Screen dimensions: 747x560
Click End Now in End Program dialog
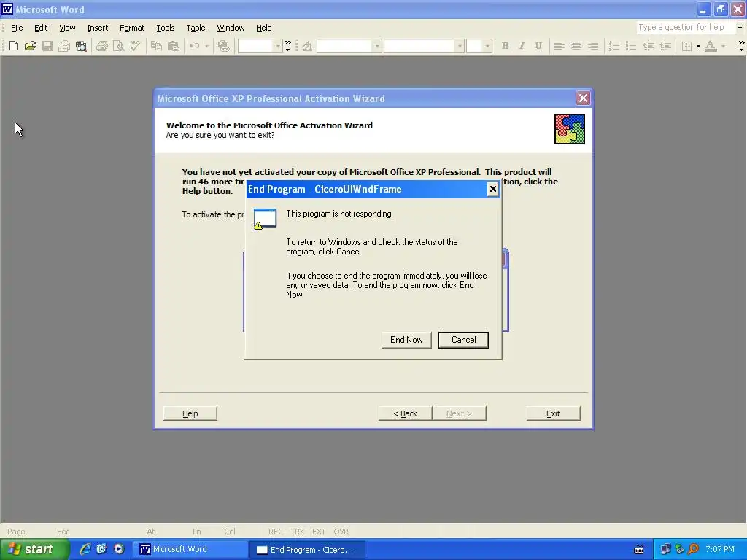tap(406, 340)
